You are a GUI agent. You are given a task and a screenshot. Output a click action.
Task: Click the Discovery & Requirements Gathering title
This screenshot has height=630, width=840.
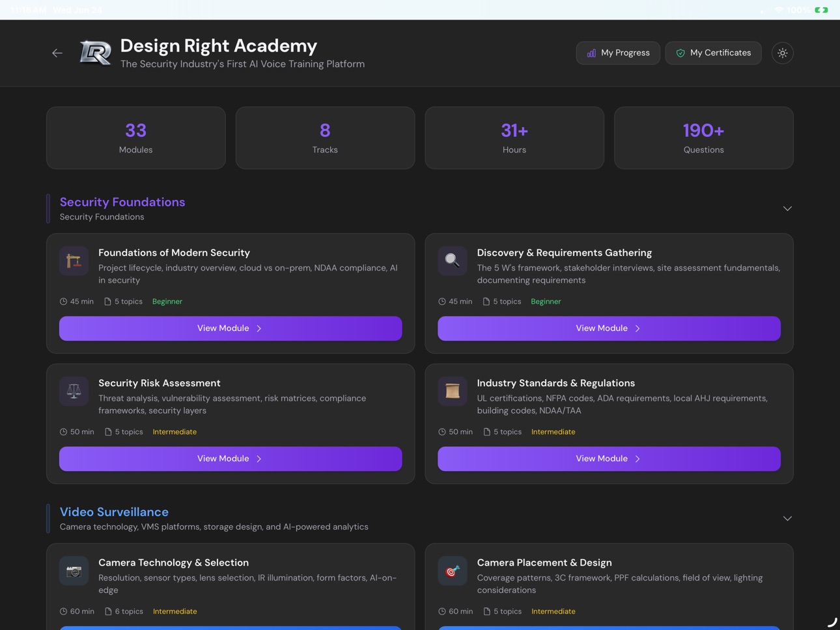pyautogui.click(x=565, y=253)
